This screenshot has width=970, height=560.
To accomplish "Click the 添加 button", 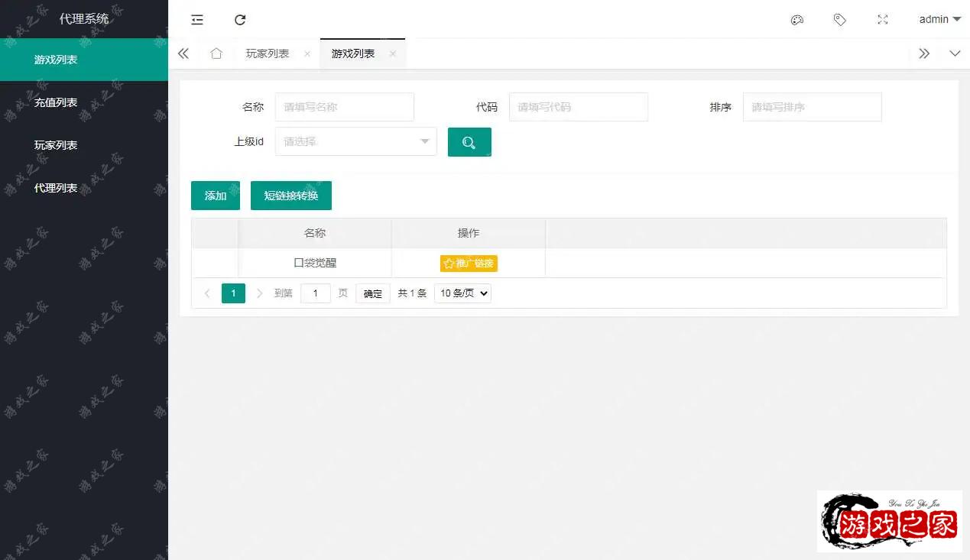I will [216, 196].
